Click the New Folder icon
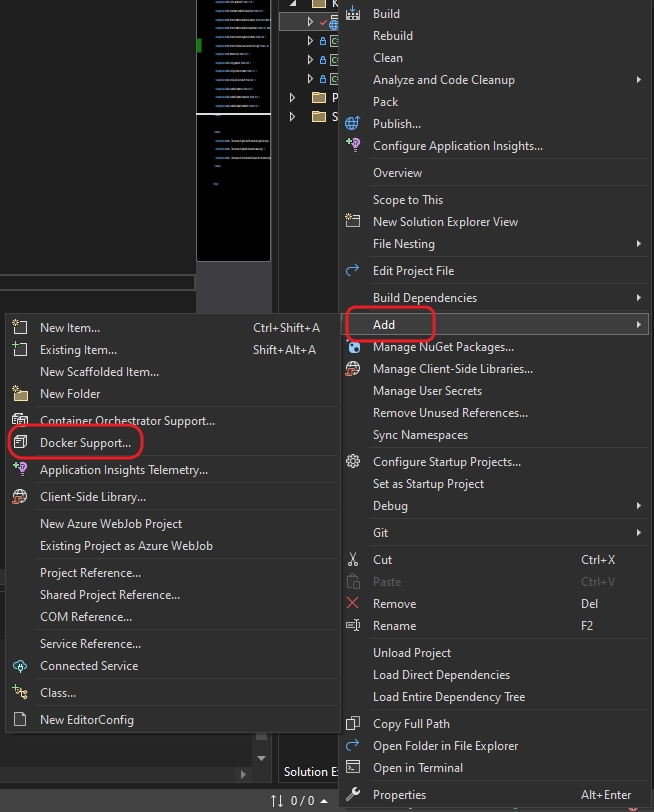Screen dimensions: 654x812 20,394
